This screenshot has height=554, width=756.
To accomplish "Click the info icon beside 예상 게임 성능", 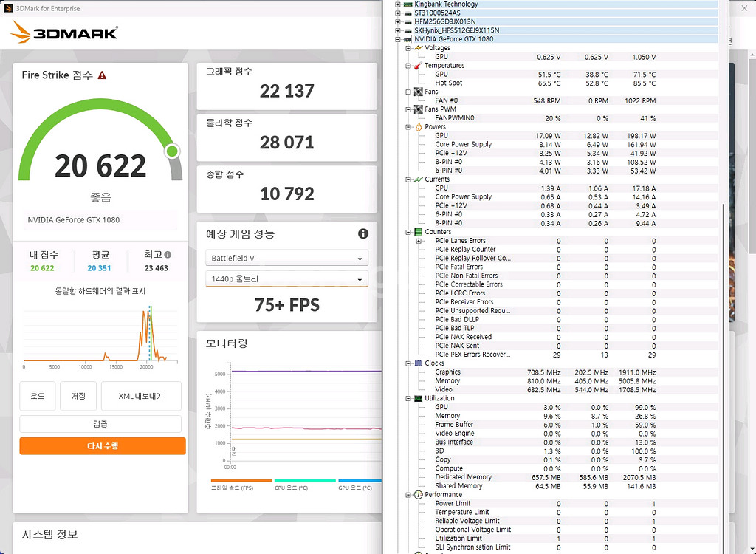I will [363, 233].
